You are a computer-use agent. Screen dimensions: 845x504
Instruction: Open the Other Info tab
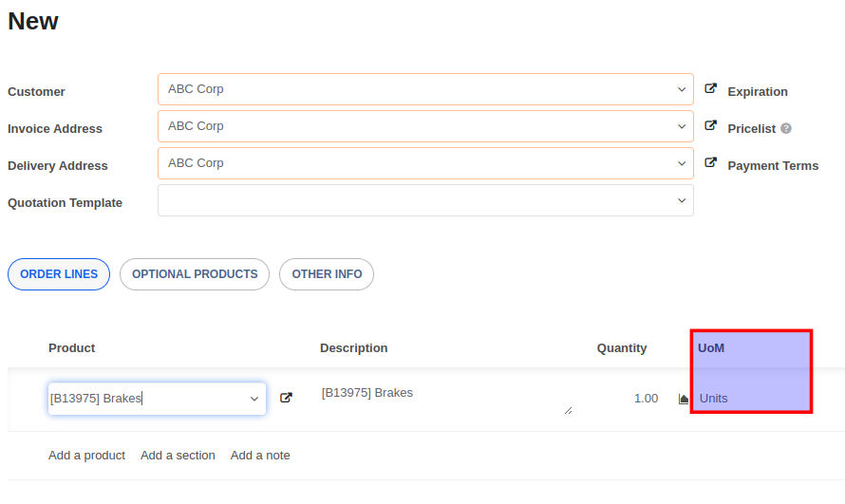(327, 274)
